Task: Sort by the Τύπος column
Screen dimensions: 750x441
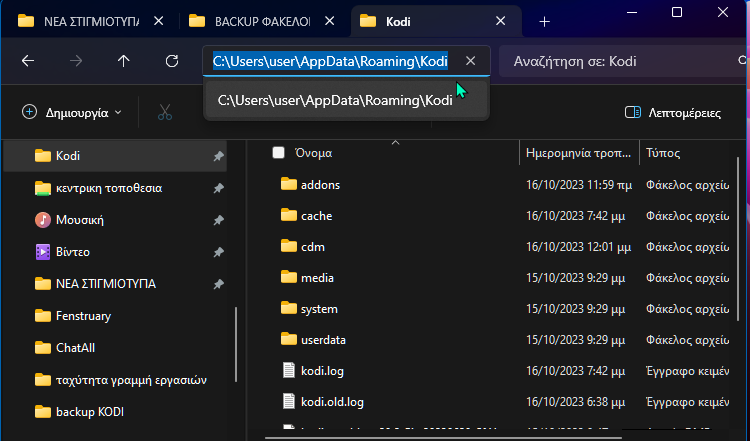Action: click(663, 153)
